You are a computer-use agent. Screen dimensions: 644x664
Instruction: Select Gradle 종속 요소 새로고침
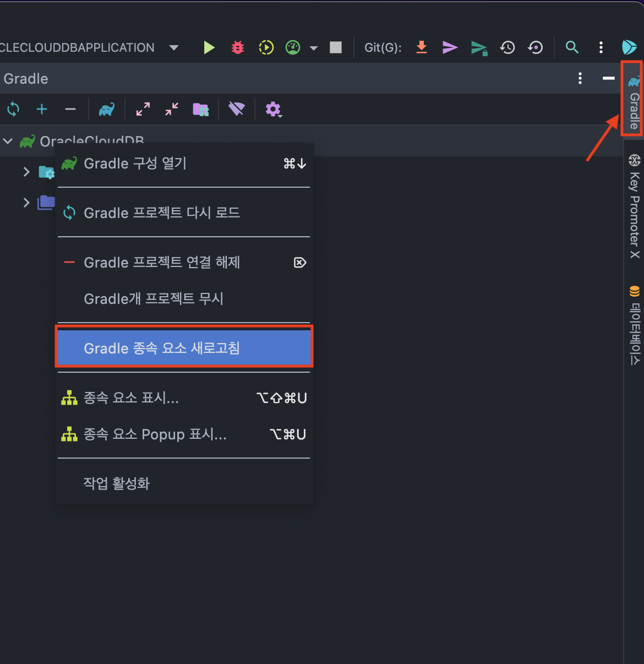click(184, 348)
